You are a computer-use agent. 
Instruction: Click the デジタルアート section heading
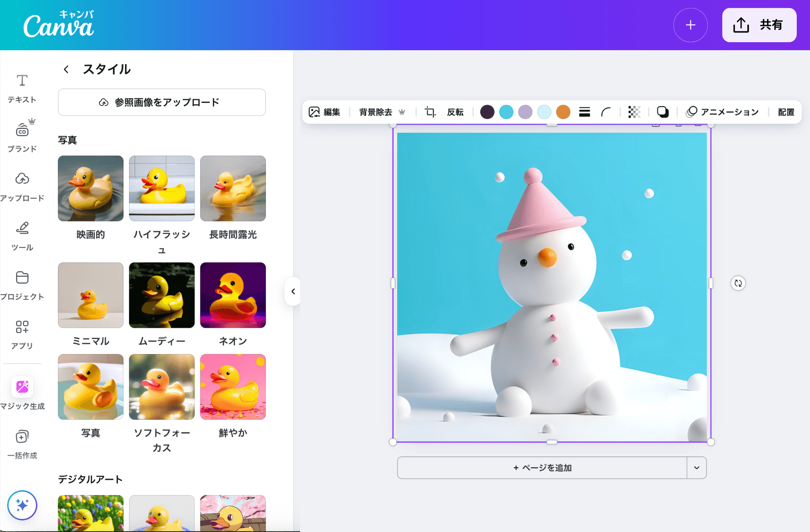click(x=90, y=479)
